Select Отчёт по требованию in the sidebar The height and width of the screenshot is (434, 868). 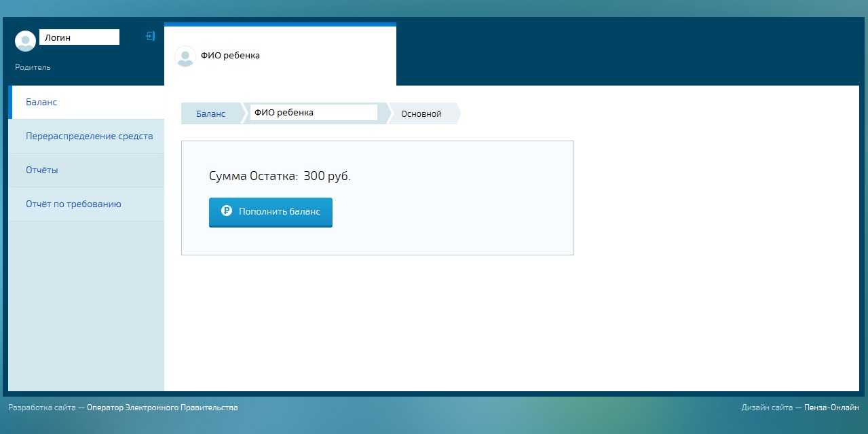pyautogui.click(x=73, y=204)
